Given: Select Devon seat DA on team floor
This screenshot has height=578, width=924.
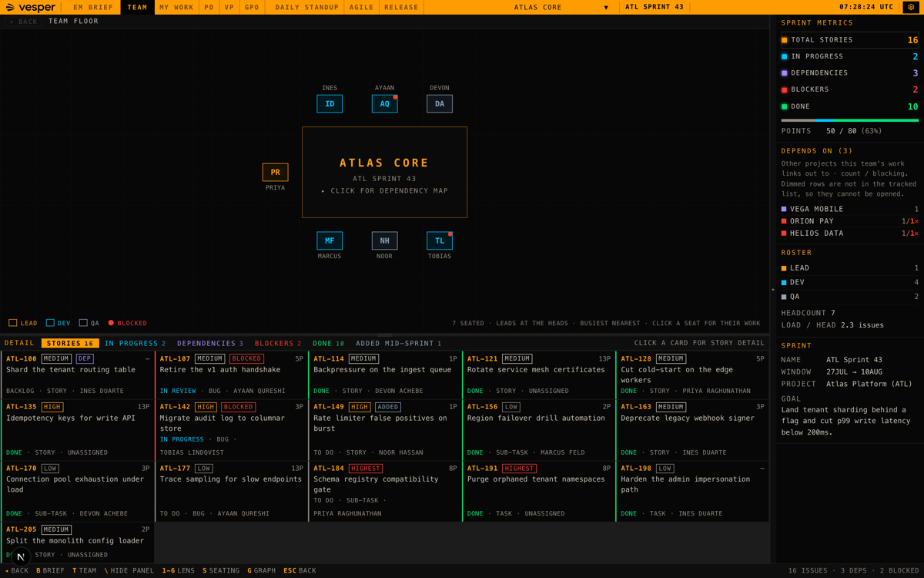Looking at the screenshot, I should (440, 104).
